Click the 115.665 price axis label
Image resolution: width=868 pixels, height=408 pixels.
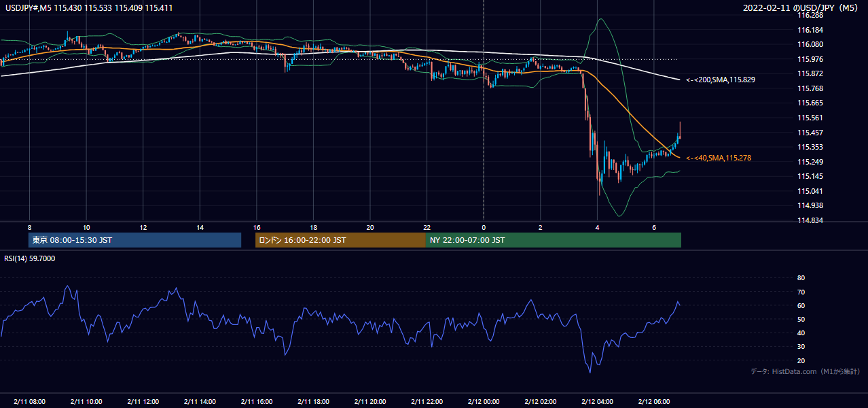point(810,103)
